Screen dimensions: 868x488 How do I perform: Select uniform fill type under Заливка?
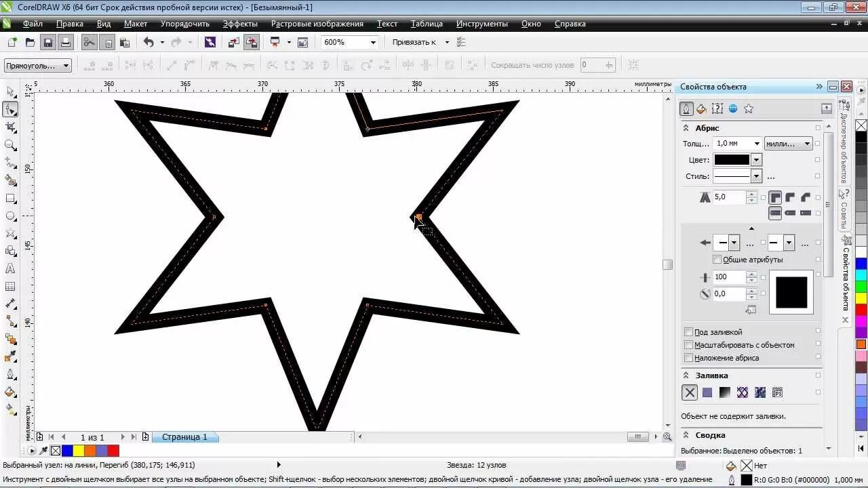[707, 392]
